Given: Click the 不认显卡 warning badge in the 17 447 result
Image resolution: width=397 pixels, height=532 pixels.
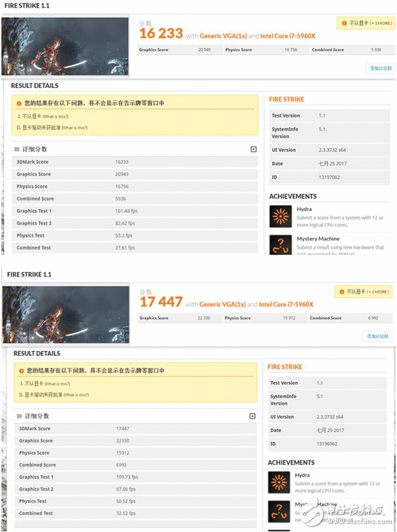Looking at the screenshot, I should [363, 292].
